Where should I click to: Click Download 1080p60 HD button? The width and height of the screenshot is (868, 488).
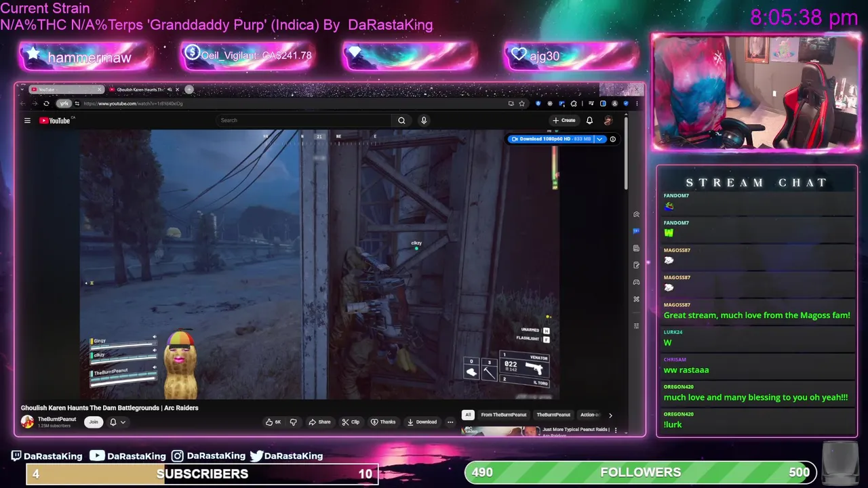(x=551, y=139)
